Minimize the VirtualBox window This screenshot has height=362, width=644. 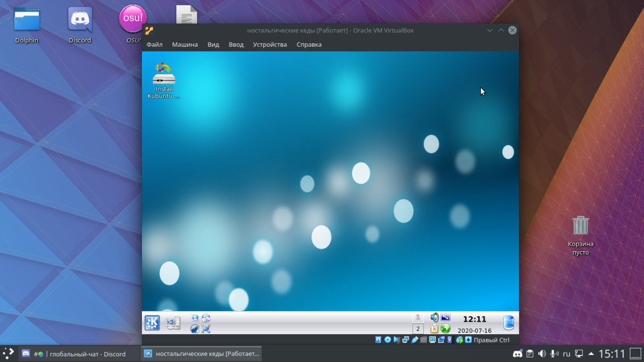click(490, 30)
